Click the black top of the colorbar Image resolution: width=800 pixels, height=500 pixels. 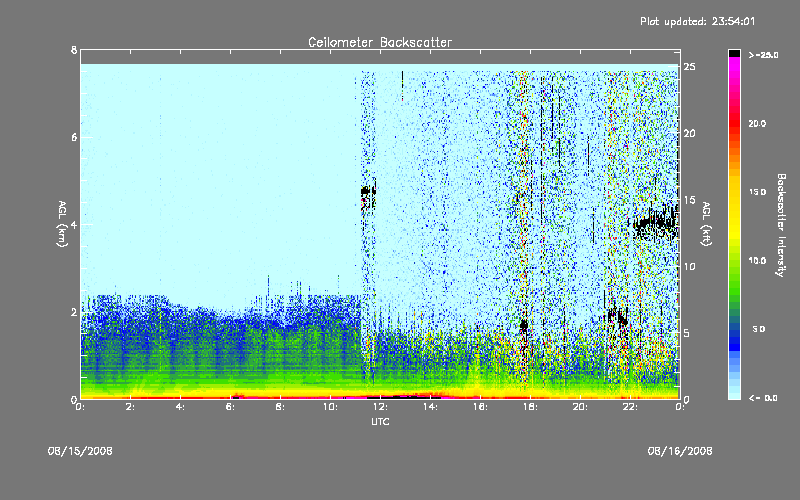pyautogui.click(x=734, y=53)
